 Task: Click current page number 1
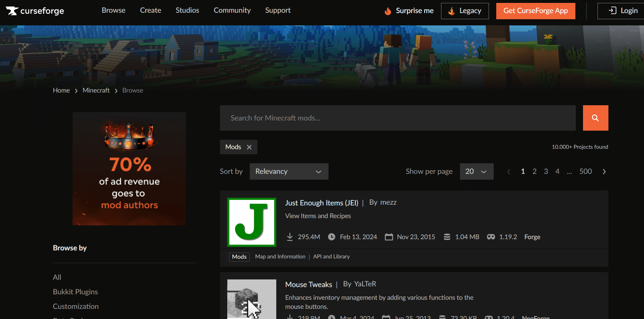point(523,171)
